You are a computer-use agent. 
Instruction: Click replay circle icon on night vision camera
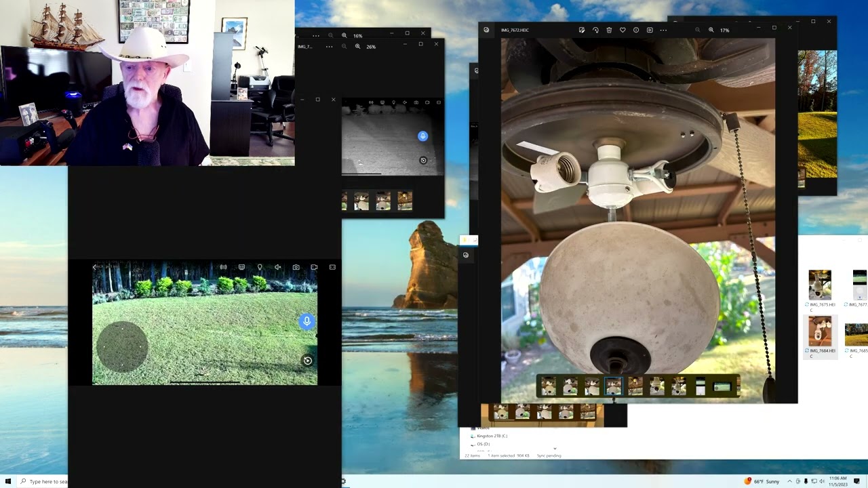[423, 161]
